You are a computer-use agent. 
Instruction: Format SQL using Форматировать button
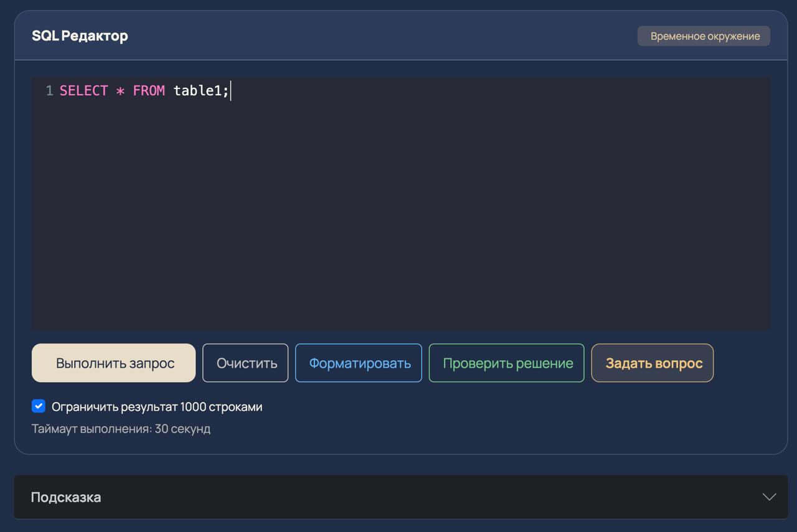pos(359,363)
